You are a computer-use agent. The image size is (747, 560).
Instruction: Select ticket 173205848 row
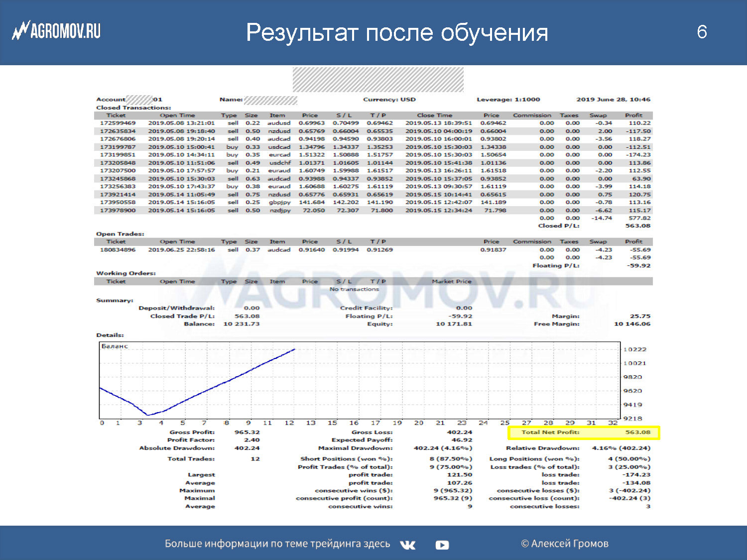pyautogui.click(x=373, y=163)
